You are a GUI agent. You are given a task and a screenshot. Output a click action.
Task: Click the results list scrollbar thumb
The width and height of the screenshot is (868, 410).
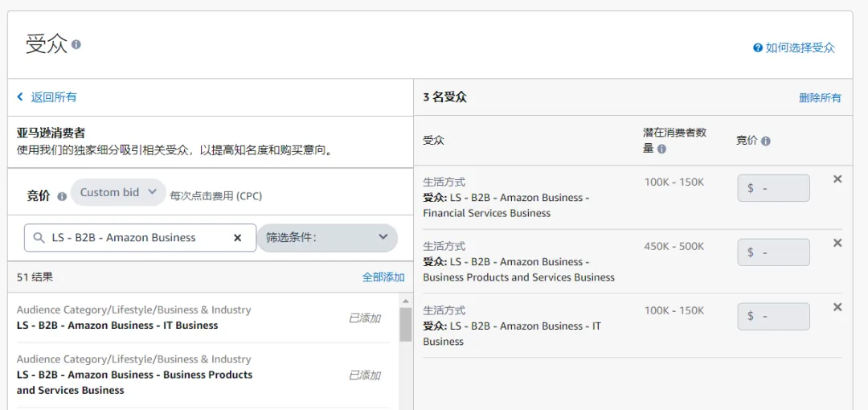[x=405, y=324]
